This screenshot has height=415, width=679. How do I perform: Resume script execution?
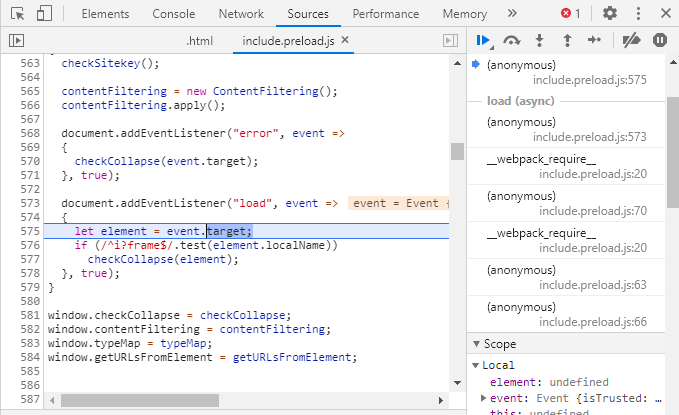(x=485, y=41)
